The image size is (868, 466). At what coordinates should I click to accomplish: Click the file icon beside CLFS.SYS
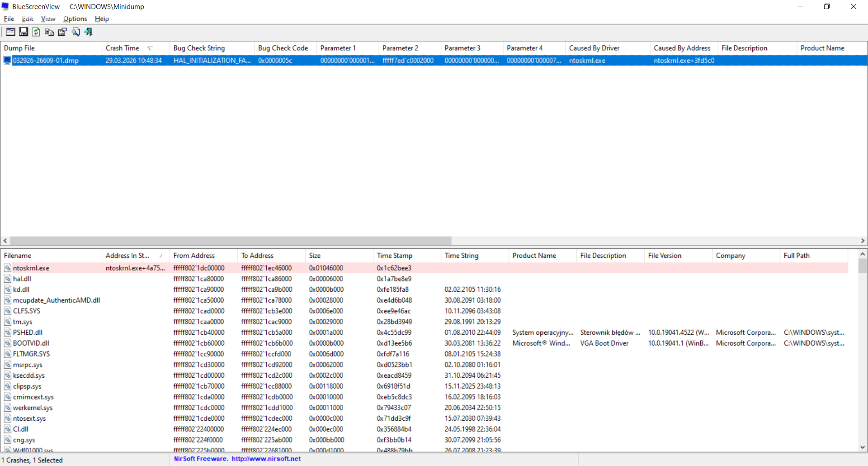point(8,311)
